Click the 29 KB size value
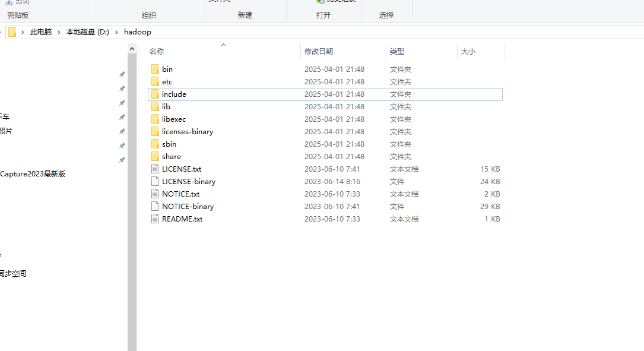Screen dimensions: 644x351 490,206
